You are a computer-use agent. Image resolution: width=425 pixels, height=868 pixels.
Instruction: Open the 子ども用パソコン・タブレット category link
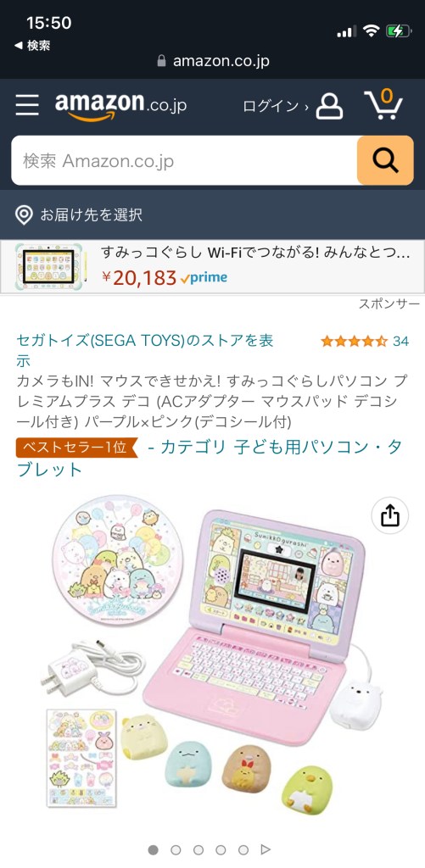(x=210, y=459)
